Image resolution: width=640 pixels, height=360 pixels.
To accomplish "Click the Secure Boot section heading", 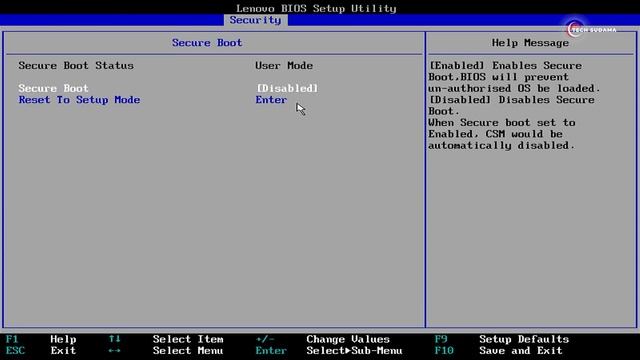I will pyautogui.click(x=207, y=42).
